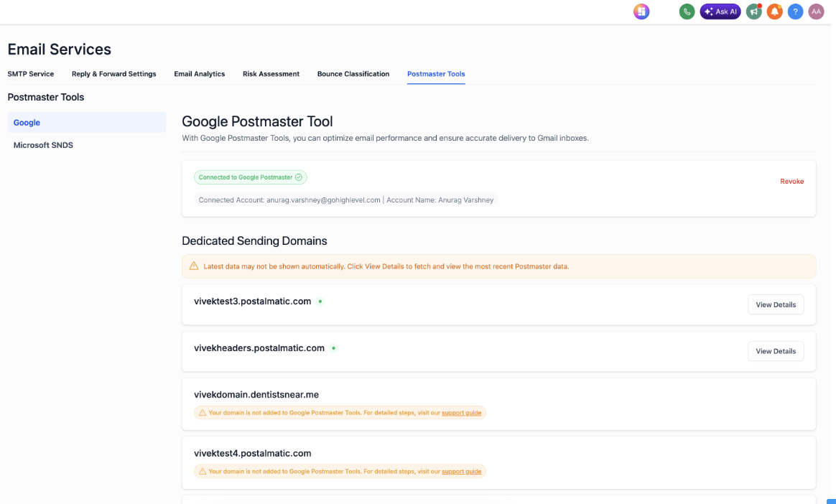
Task: Click the Connected to Google Postmaster badge
Action: click(250, 177)
